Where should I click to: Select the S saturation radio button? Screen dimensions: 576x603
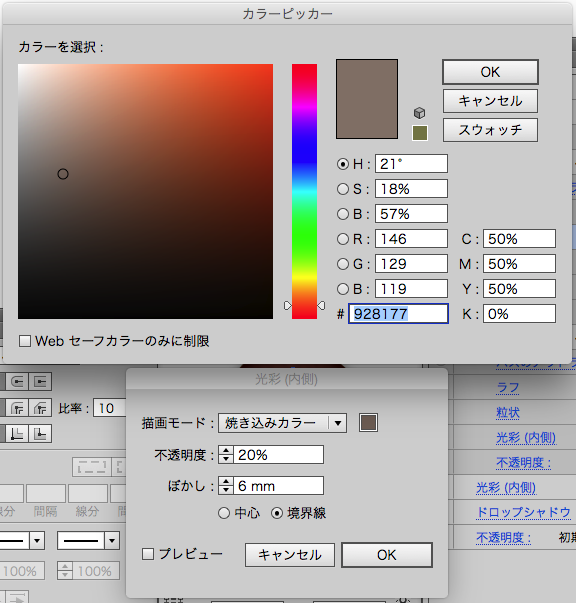(343, 189)
